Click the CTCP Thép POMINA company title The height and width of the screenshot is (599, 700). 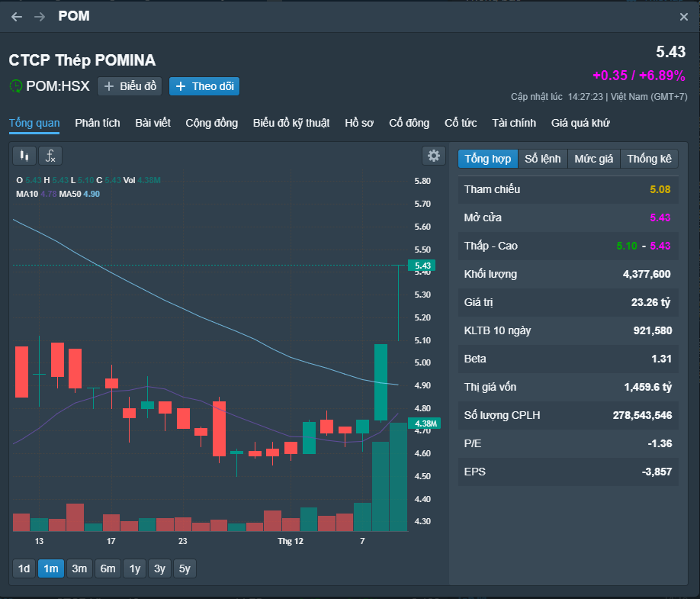[82, 60]
